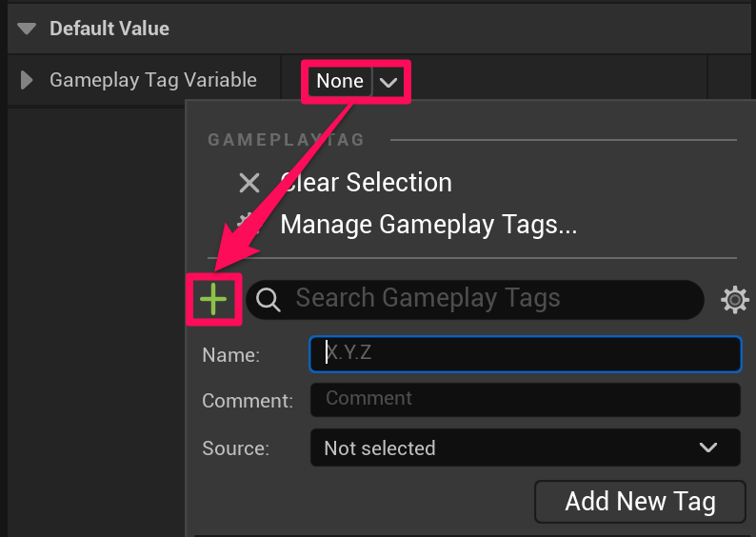The height and width of the screenshot is (537, 756).
Task: Open Manage Gameplay Tags... menu entry
Action: coord(428,226)
